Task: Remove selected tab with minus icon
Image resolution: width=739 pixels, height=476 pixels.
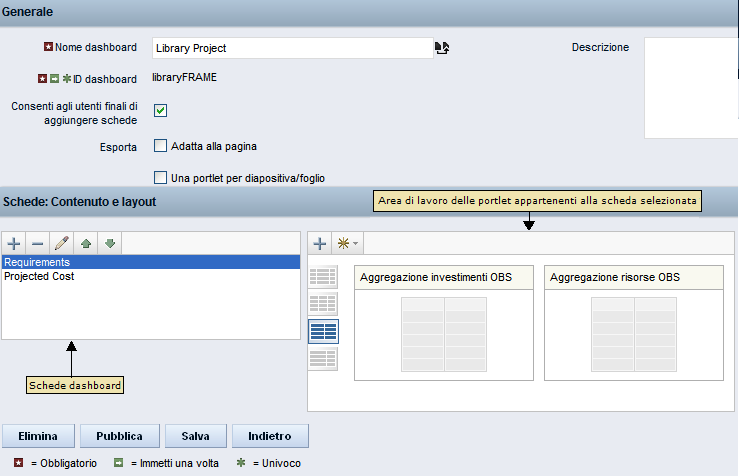Action: [38, 244]
